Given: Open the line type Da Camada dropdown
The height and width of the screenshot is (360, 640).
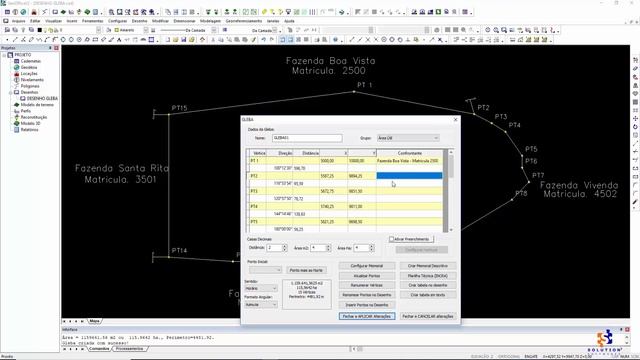Looking at the screenshot, I should 214,30.
